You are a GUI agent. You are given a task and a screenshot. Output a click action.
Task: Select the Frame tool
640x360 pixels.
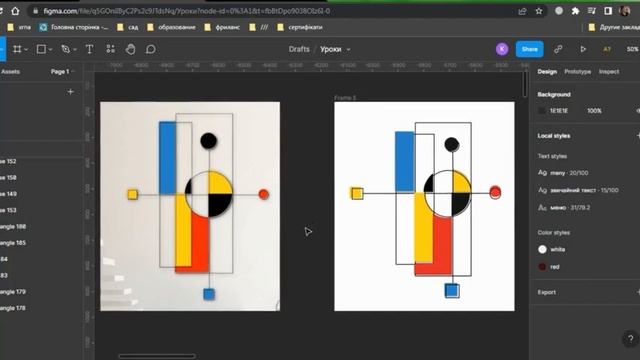coord(17,49)
